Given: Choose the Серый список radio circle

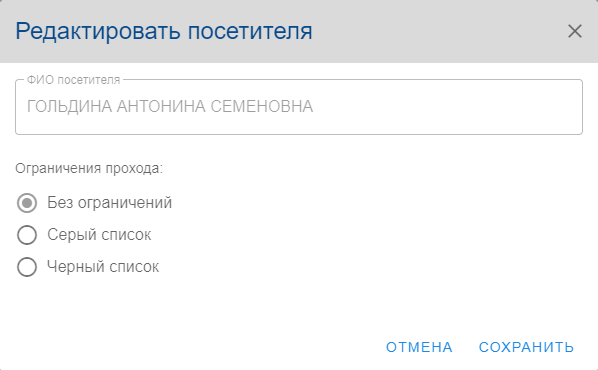Looking at the screenshot, I should 27,235.
